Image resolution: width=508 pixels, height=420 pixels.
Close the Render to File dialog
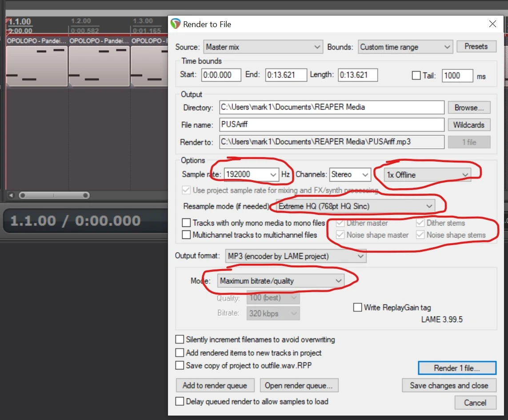tap(492, 24)
